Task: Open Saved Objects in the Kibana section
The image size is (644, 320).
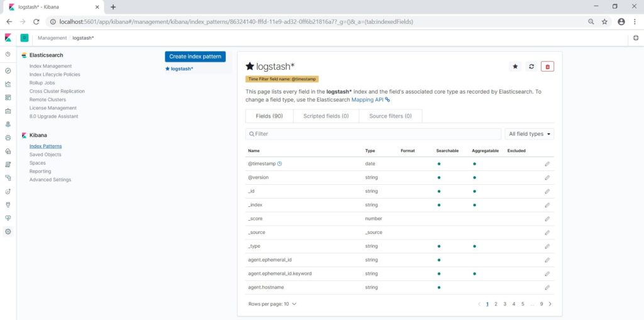Action: 45,155
